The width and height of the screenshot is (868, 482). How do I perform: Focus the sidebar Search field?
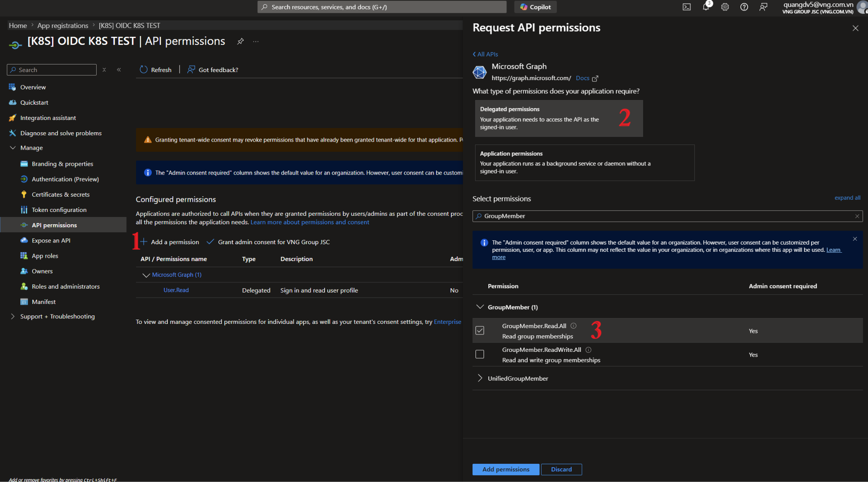pos(52,70)
